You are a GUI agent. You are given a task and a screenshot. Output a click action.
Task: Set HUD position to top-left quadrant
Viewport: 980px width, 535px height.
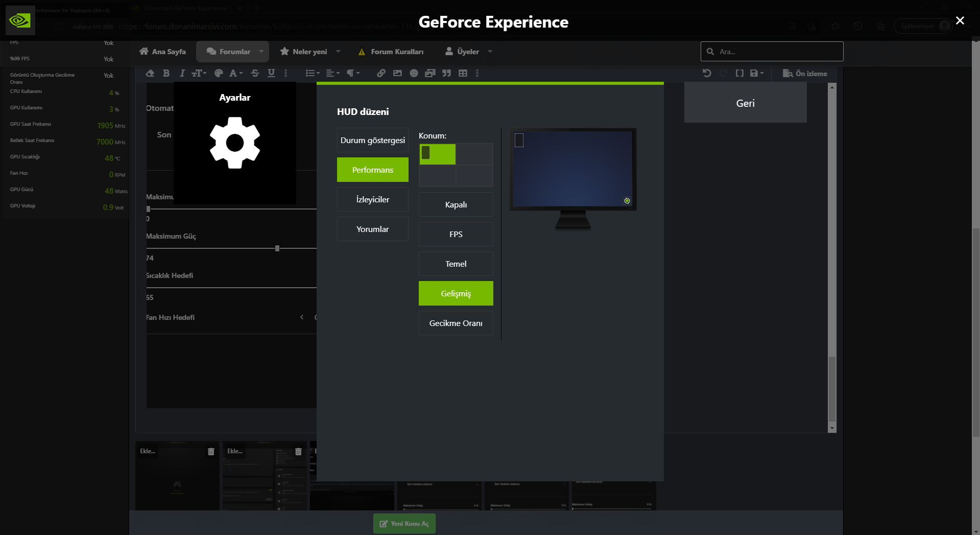click(x=438, y=154)
